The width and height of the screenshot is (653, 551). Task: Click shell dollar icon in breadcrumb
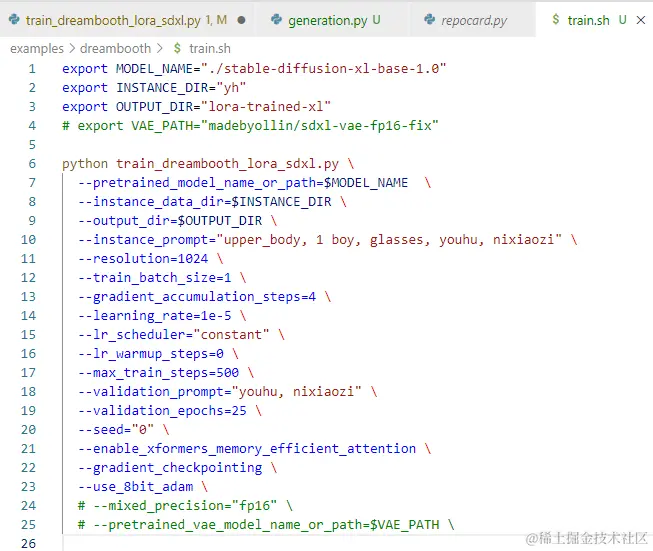[177, 48]
